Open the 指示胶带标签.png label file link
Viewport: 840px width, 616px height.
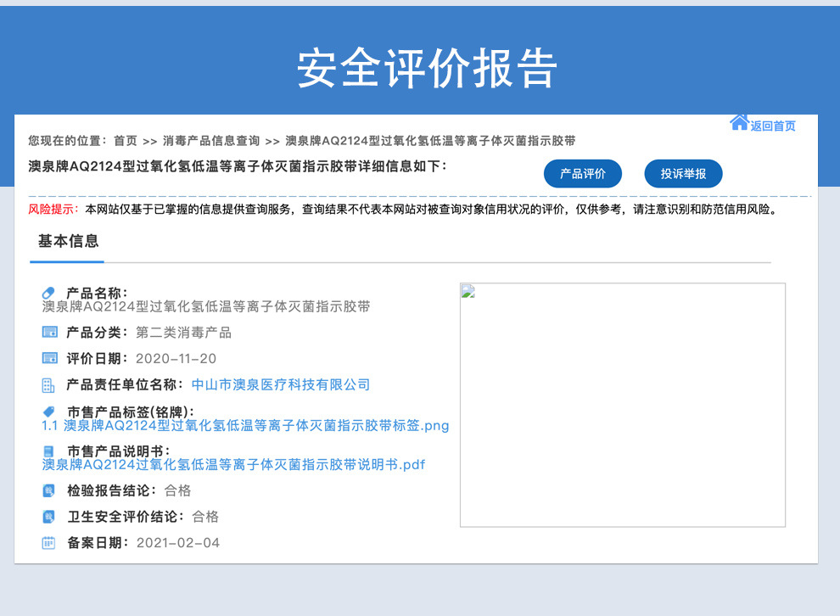[245, 425]
